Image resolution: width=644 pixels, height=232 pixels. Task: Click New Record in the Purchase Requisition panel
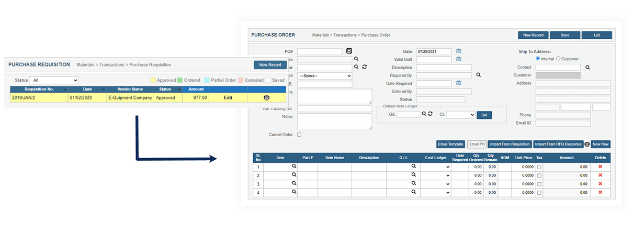pyautogui.click(x=270, y=64)
